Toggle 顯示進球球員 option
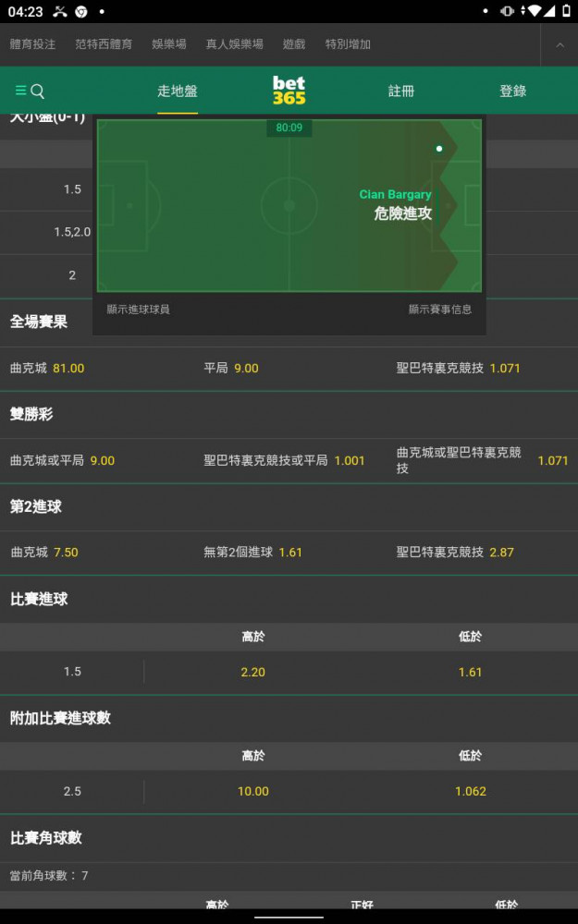 138,310
